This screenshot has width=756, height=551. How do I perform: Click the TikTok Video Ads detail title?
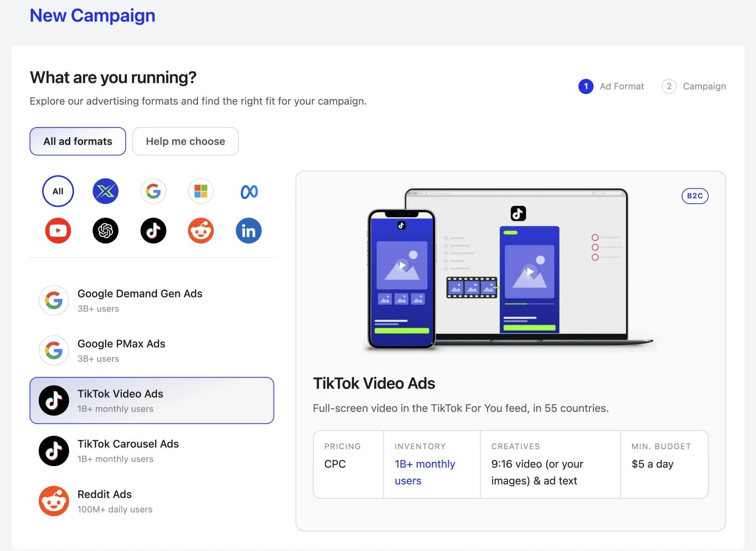374,384
